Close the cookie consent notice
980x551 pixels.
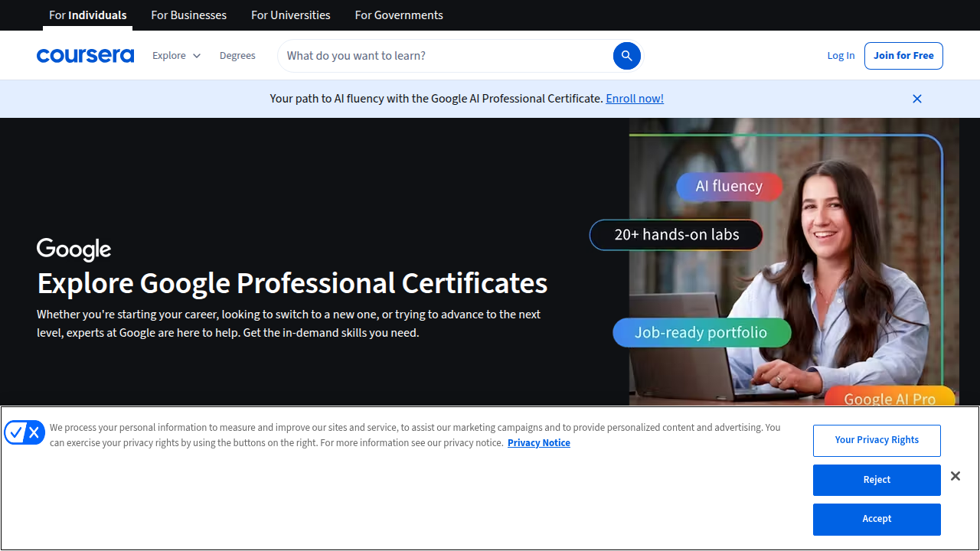click(955, 476)
